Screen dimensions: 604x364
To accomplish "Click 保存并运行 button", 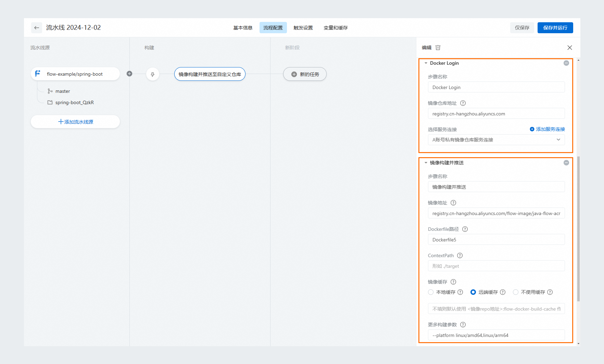I will pyautogui.click(x=555, y=28).
